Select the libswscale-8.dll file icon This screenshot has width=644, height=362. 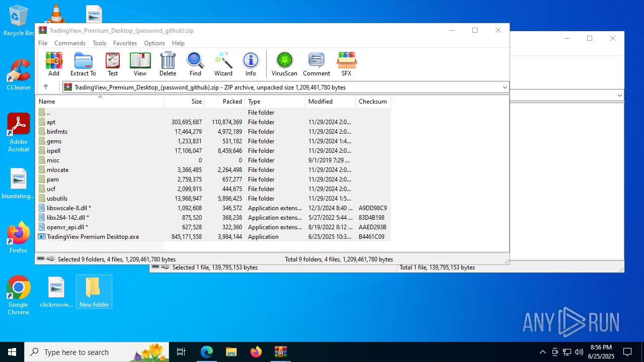[x=42, y=208]
